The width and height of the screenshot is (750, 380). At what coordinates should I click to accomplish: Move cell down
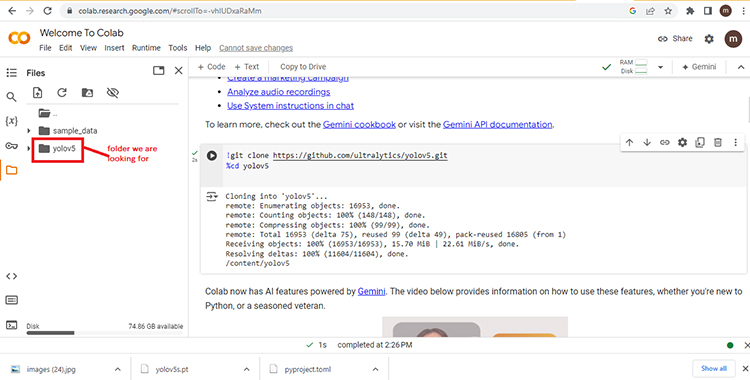coord(647,142)
